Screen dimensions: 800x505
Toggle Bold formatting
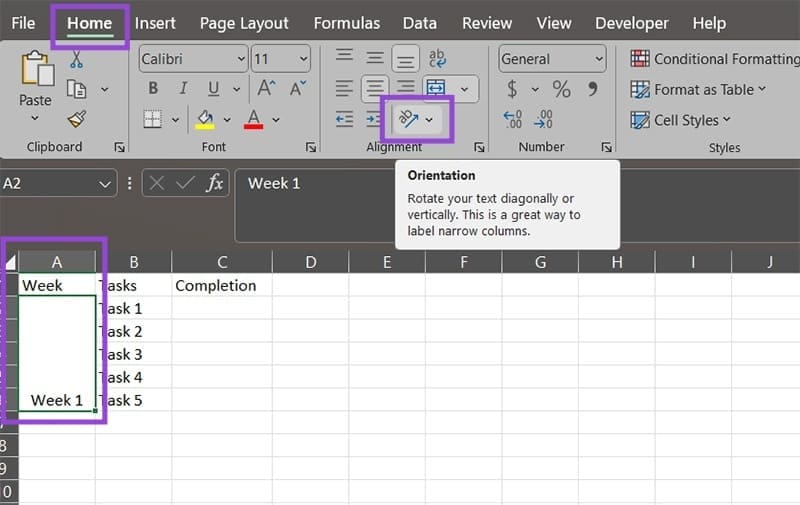pos(153,89)
